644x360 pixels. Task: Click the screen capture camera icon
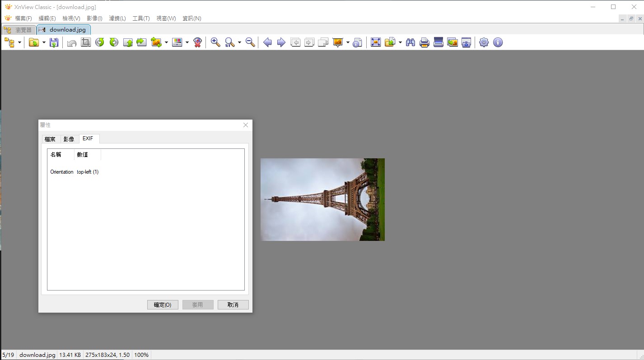pos(467,42)
